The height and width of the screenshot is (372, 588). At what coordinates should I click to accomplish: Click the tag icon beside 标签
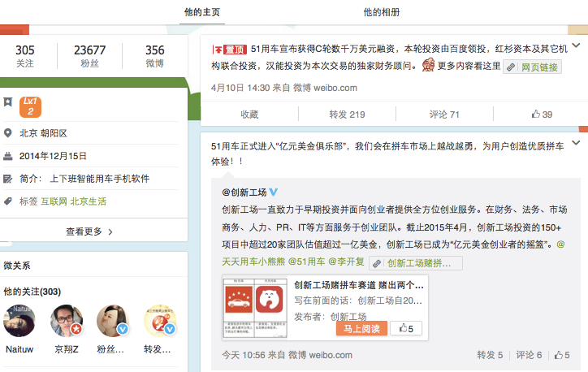click(x=7, y=201)
